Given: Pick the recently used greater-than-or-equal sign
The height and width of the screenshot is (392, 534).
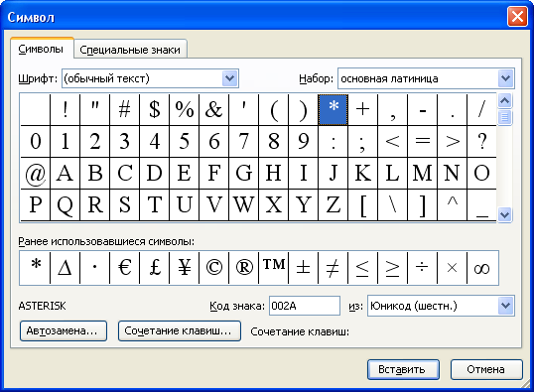Looking at the screenshot, I should pos(392,268).
